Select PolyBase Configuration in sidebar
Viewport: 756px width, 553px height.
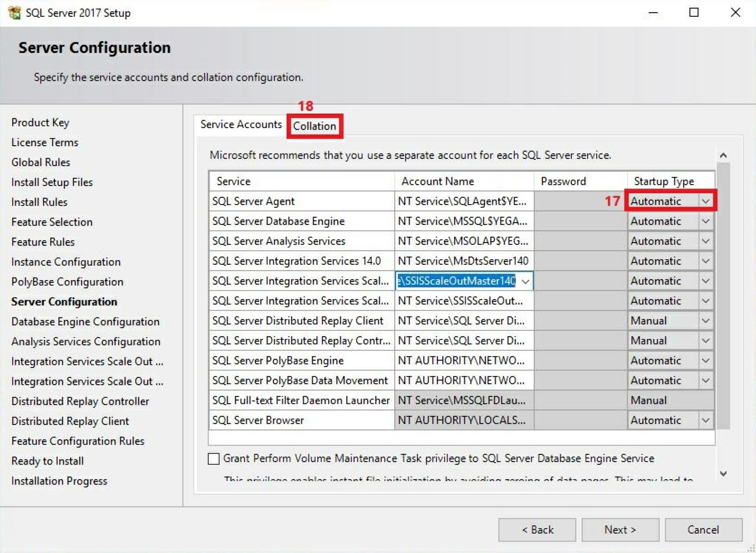[x=67, y=282]
